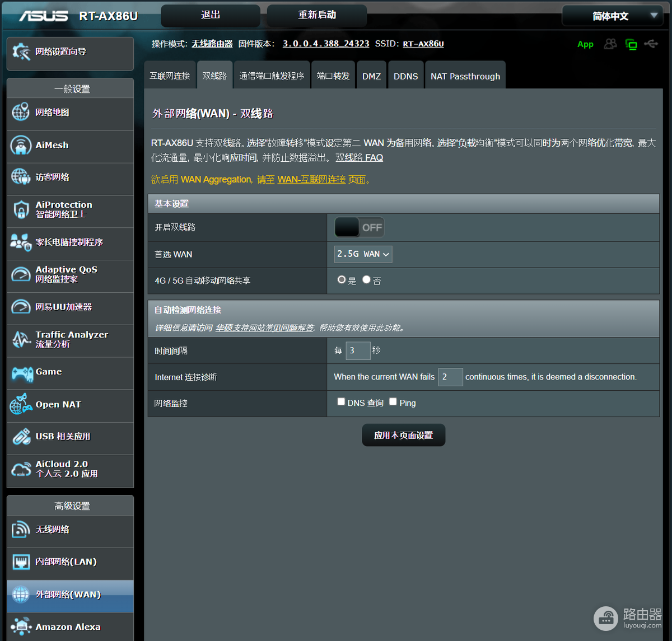Viewport: 672px width, 641px height.
Task: Click the wireless network (无线网络) icon
Action: [x=21, y=529]
